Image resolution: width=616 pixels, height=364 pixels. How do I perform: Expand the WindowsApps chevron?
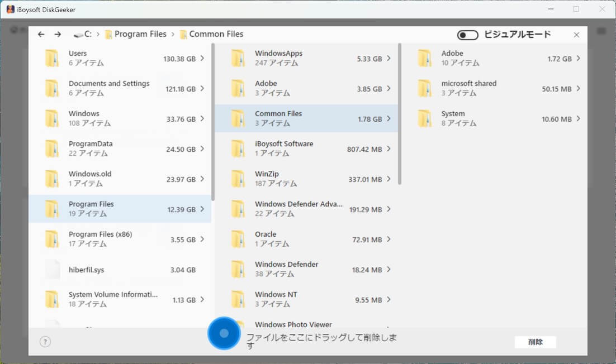(x=388, y=59)
